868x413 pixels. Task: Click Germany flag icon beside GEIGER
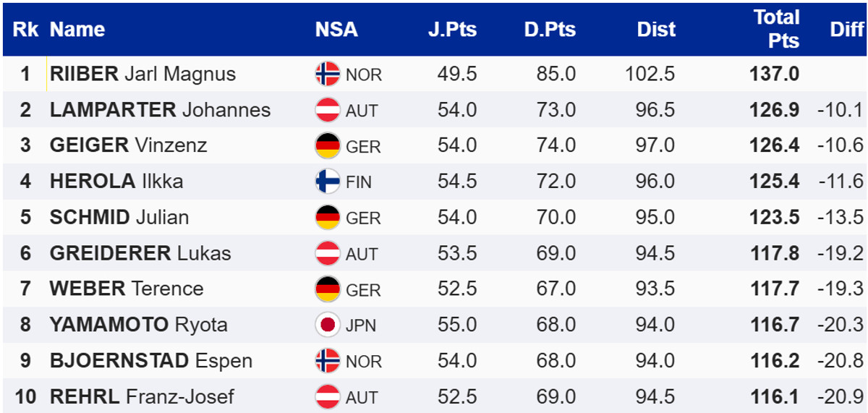click(x=328, y=145)
